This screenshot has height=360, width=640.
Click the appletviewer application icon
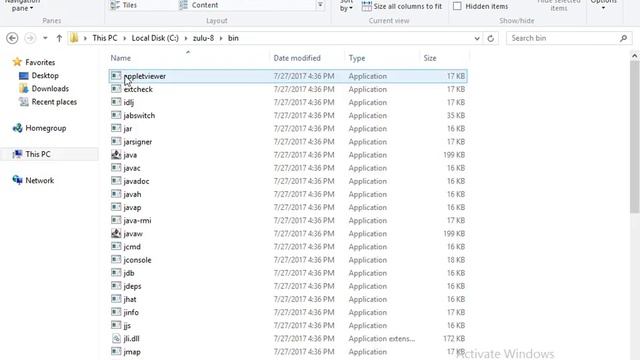tap(116, 76)
